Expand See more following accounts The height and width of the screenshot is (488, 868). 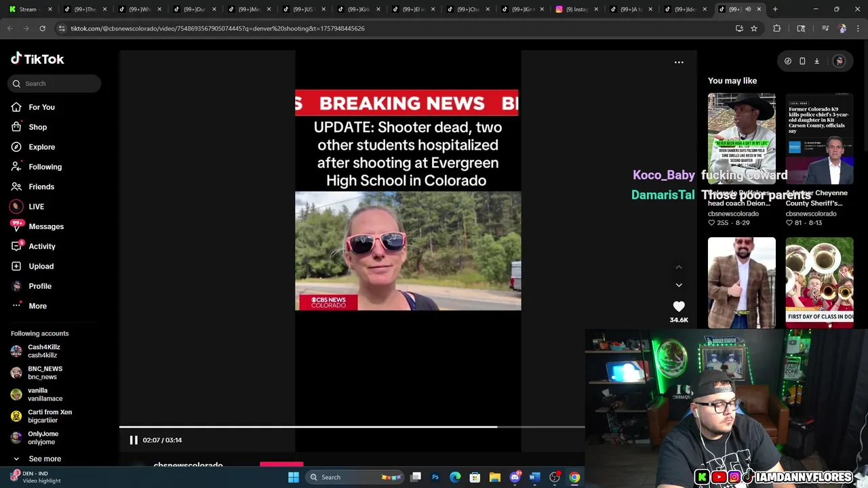(45, 459)
